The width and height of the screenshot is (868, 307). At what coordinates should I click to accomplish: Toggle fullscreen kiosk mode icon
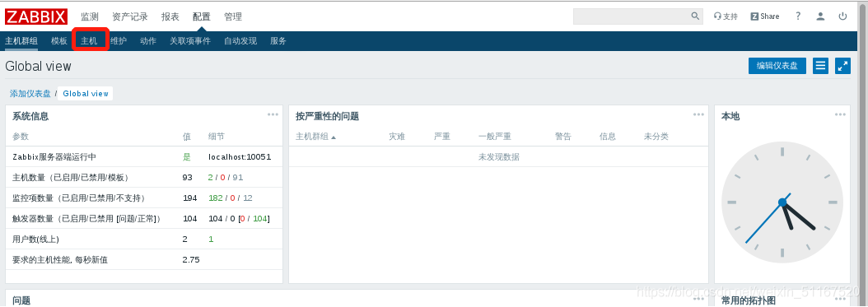842,66
